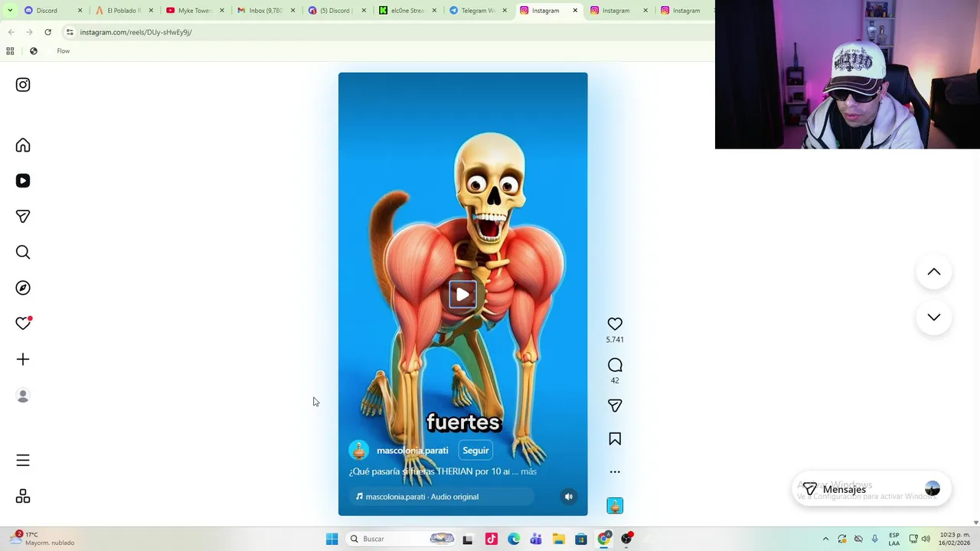Switch to the Telegram Web tab
Image resolution: width=980 pixels, height=551 pixels.
tap(477, 11)
